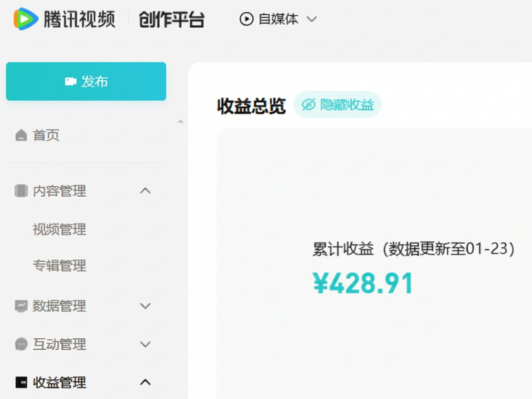Click the play circle icon beside 自媒体
Screen dimensions: 532x399
pyautogui.click(x=246, y=19)
